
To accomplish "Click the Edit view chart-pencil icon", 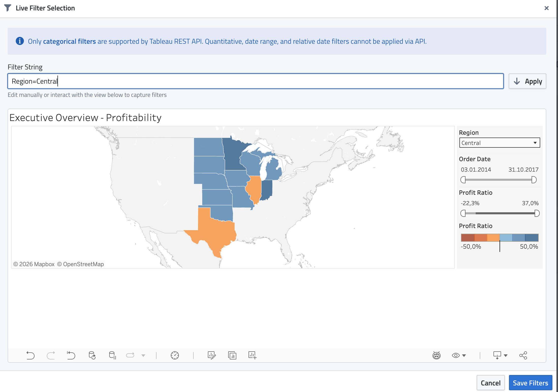I will 212,355.
